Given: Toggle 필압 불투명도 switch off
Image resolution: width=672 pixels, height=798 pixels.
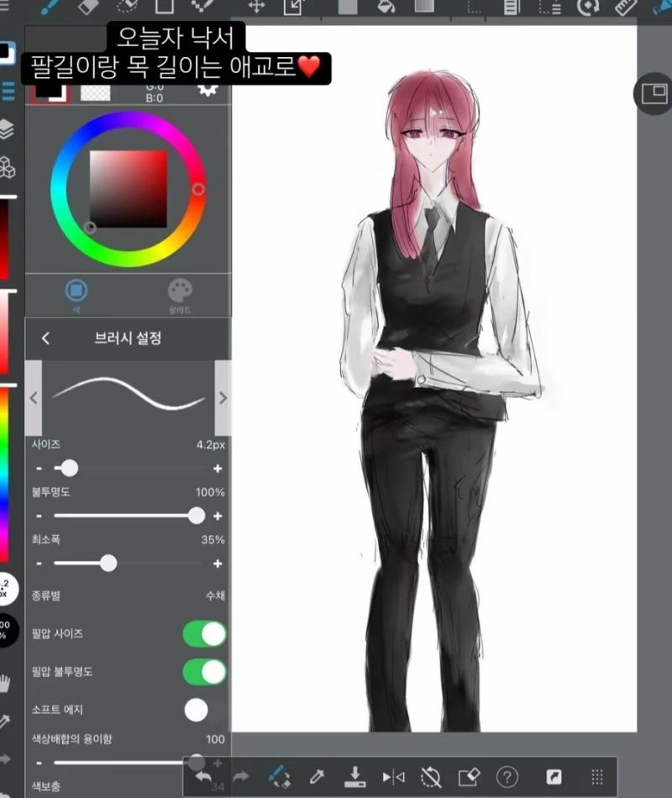Looking at the screenshot, I should [204, 672].
